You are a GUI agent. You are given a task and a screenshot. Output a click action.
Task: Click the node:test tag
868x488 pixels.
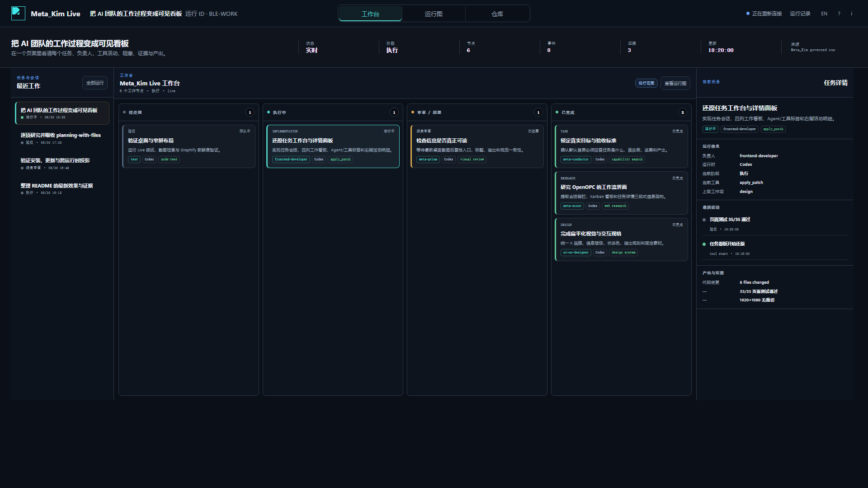pos(169,160)
